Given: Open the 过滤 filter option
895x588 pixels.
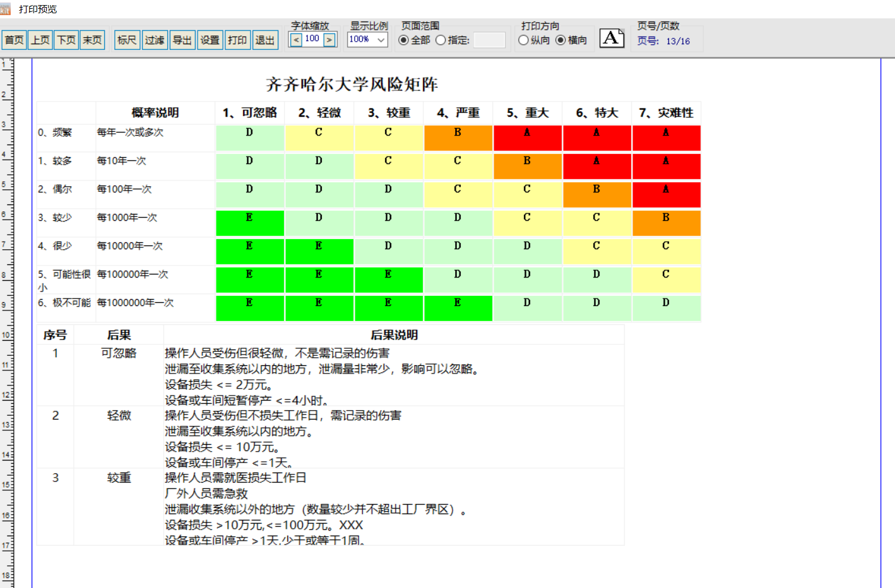Looking at the screenshot, I should pos(155,40).
